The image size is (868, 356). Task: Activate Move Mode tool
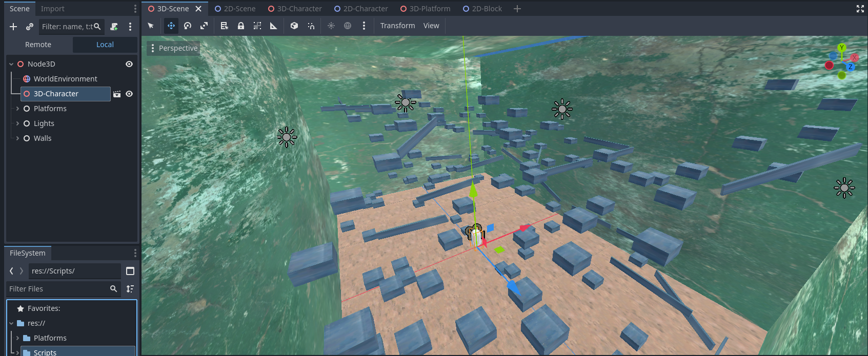(x=171, y=26)
